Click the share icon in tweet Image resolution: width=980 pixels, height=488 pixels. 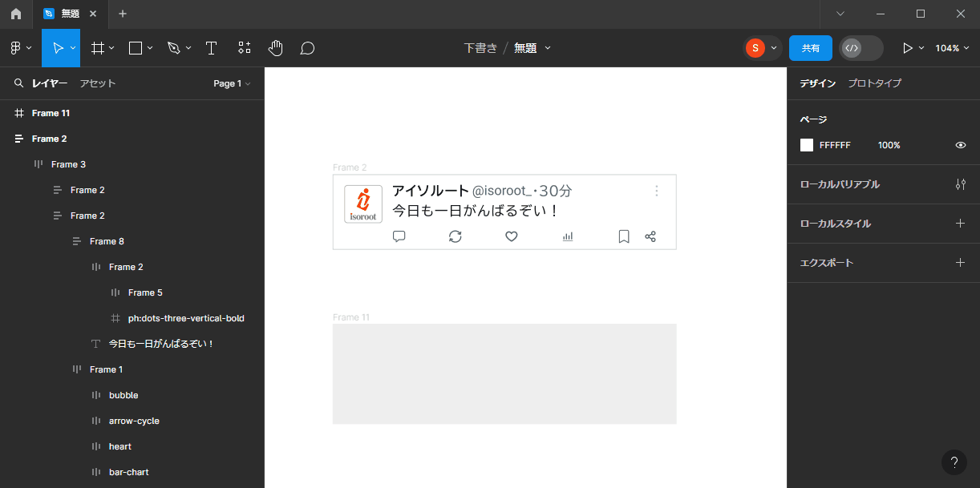pos(650,236)
